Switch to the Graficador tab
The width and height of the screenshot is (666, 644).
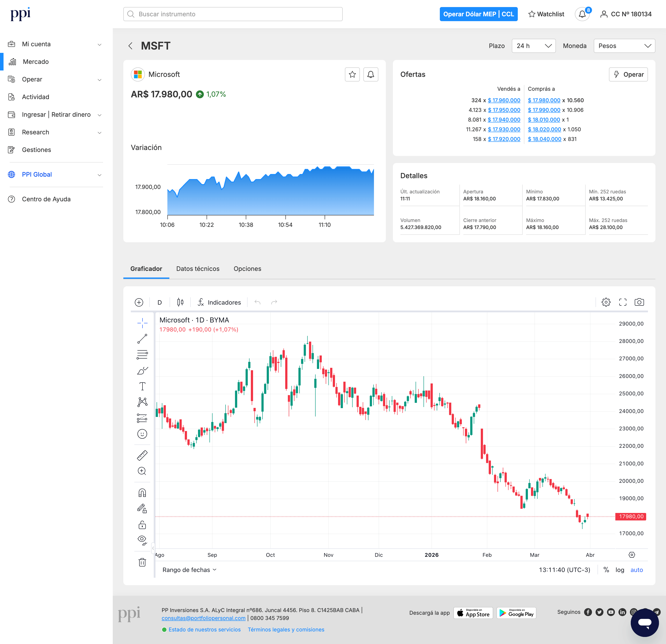tap(146, 269)
